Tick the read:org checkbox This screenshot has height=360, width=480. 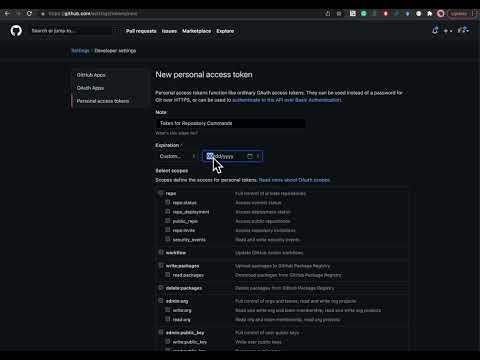click(x=168, y=319)
